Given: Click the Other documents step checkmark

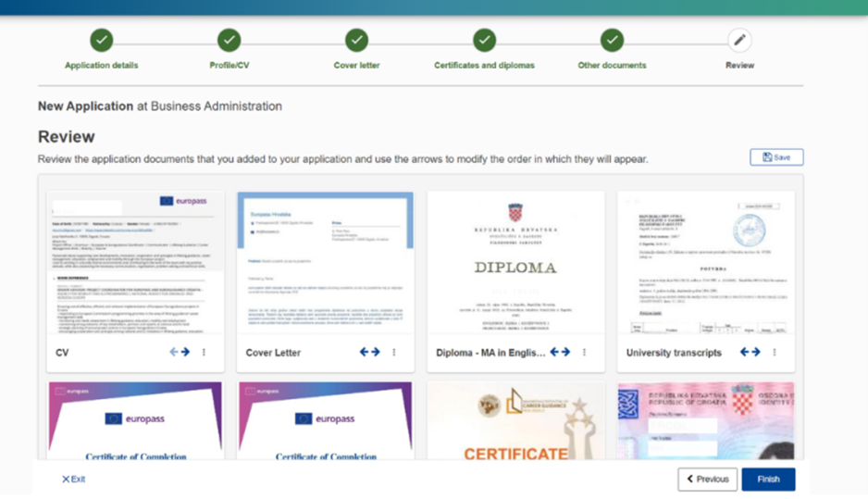Looking at the screenshot, I should click(x=612, y=40).
